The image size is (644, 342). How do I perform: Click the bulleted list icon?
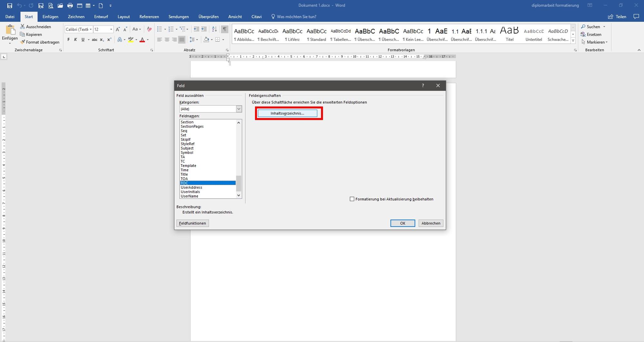tap(159, 29)
